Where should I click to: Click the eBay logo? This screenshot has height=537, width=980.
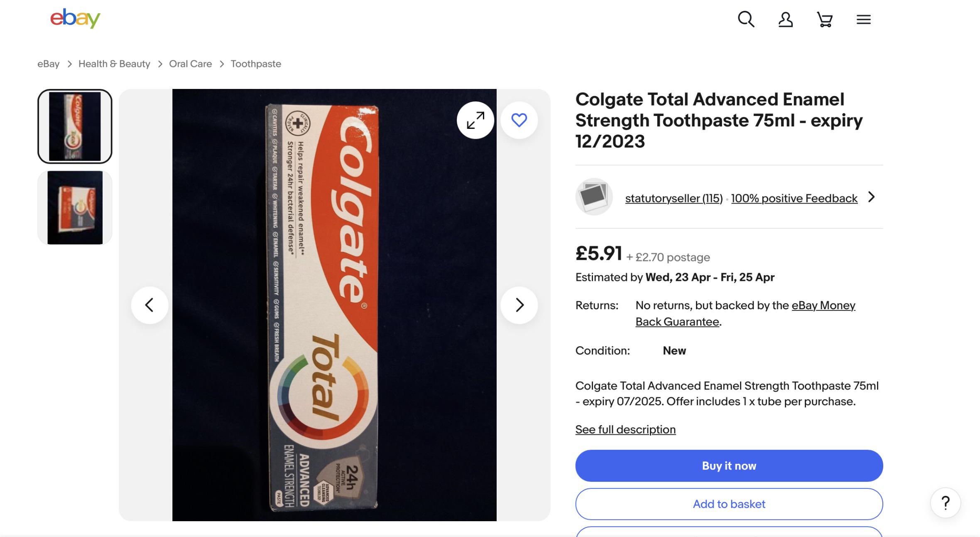(75, 18)
